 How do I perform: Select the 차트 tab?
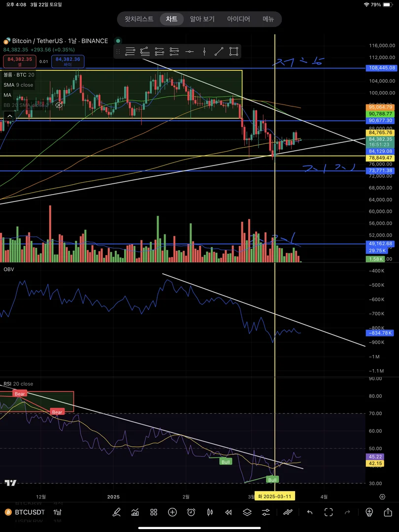(172, 19)
